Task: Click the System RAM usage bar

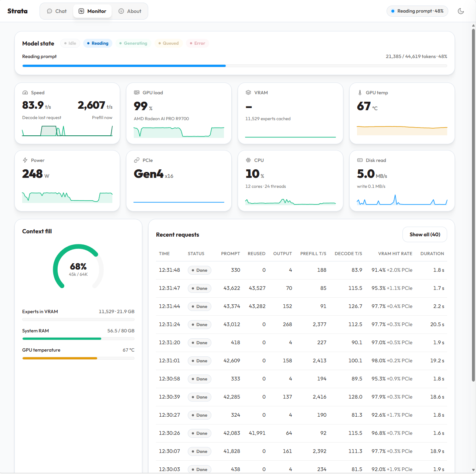Action: [78, 339]
